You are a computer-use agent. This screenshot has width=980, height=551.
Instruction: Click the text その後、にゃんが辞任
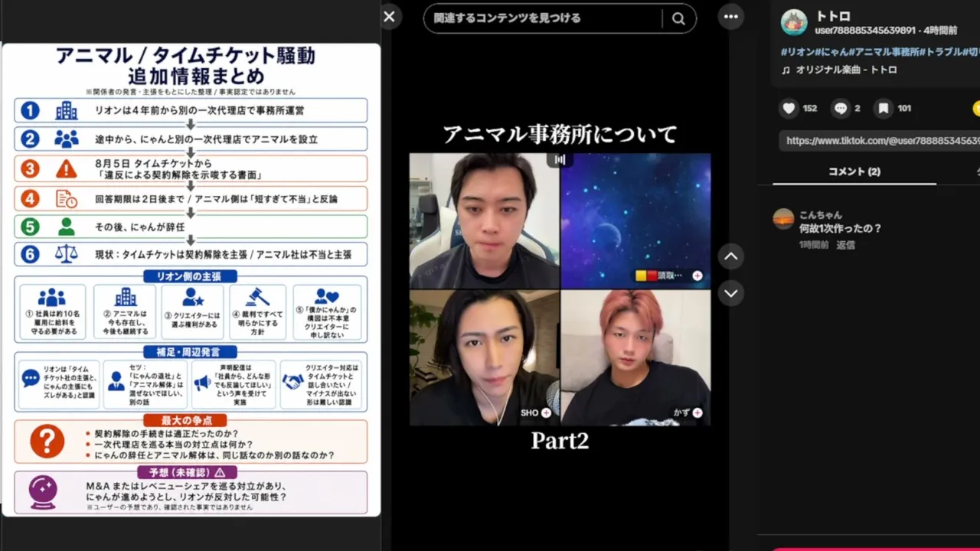(x=140, y=227)
